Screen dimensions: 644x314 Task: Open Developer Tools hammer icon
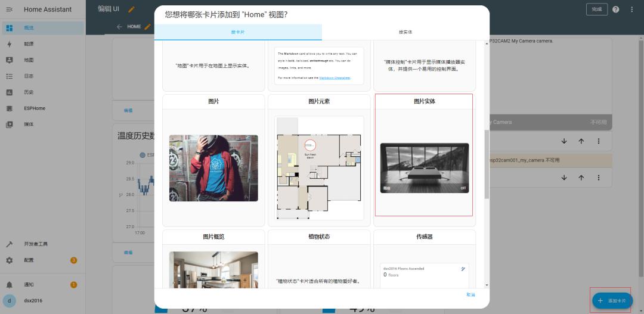10,244
